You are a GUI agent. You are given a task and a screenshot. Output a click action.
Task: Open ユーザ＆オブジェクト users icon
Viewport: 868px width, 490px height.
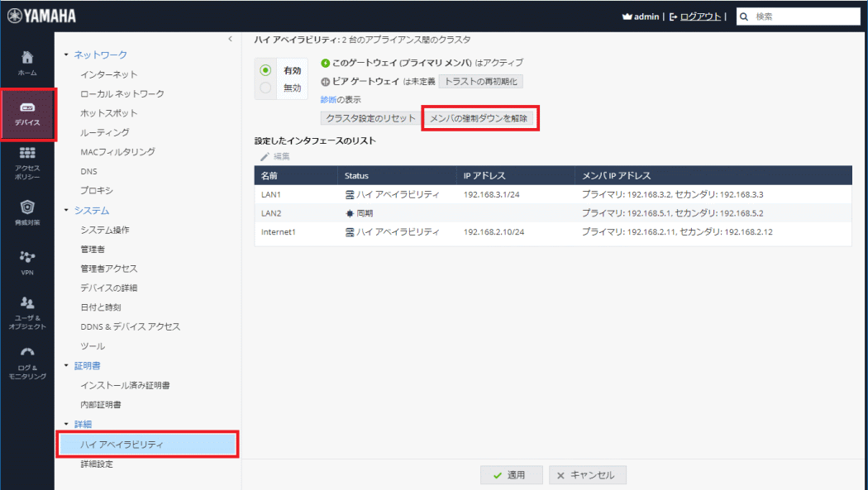click(27, 303)
